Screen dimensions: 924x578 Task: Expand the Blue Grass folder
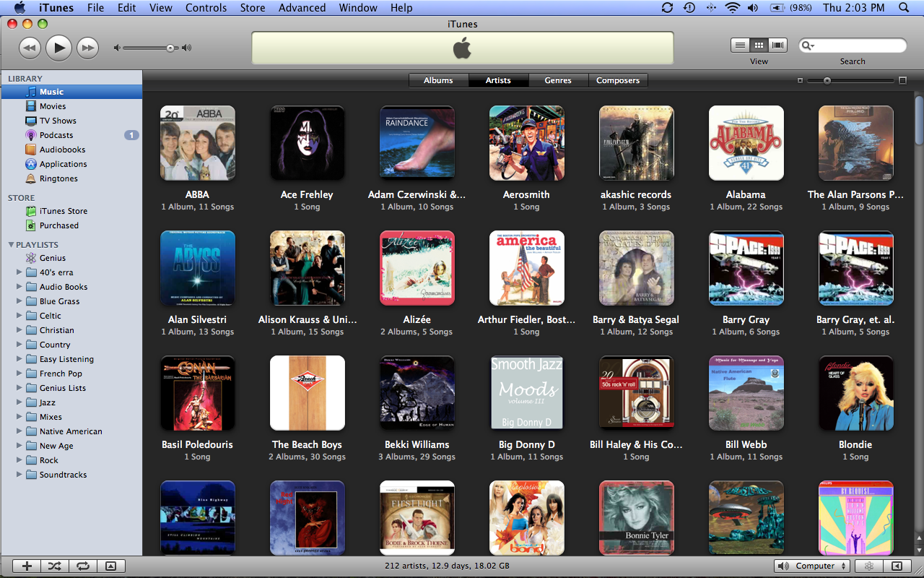(19, 301)
